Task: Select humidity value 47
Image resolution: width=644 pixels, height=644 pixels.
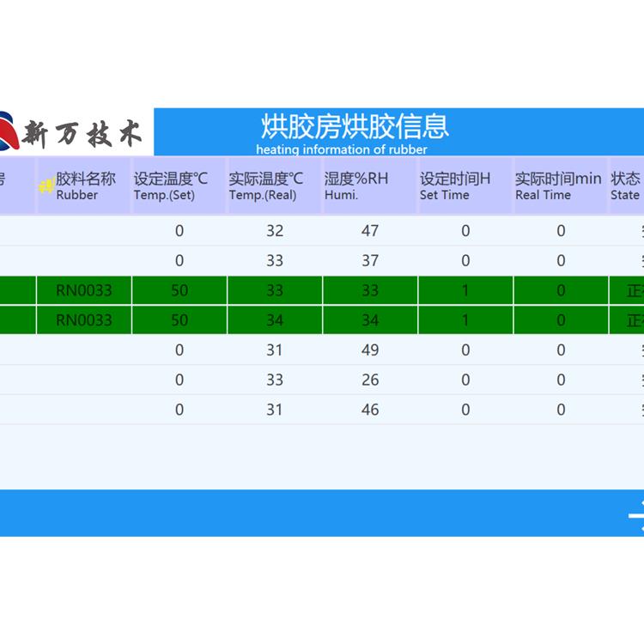Action: point(370,231)
